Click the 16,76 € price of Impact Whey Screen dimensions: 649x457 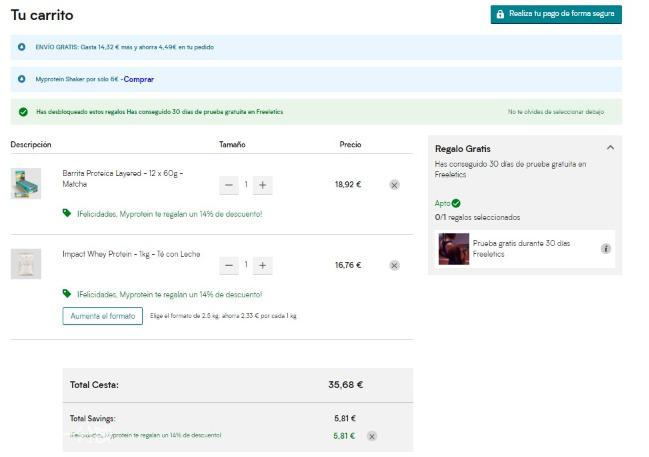click(x=348, y=265)
